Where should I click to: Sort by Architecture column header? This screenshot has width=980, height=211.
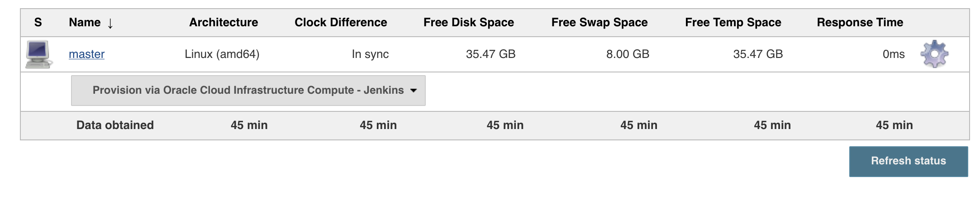tap(224, 23)
